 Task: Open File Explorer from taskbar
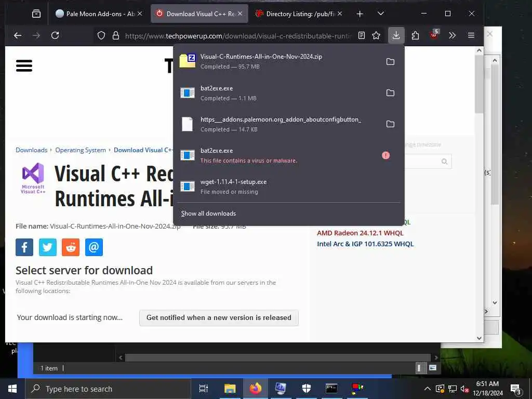230,389
